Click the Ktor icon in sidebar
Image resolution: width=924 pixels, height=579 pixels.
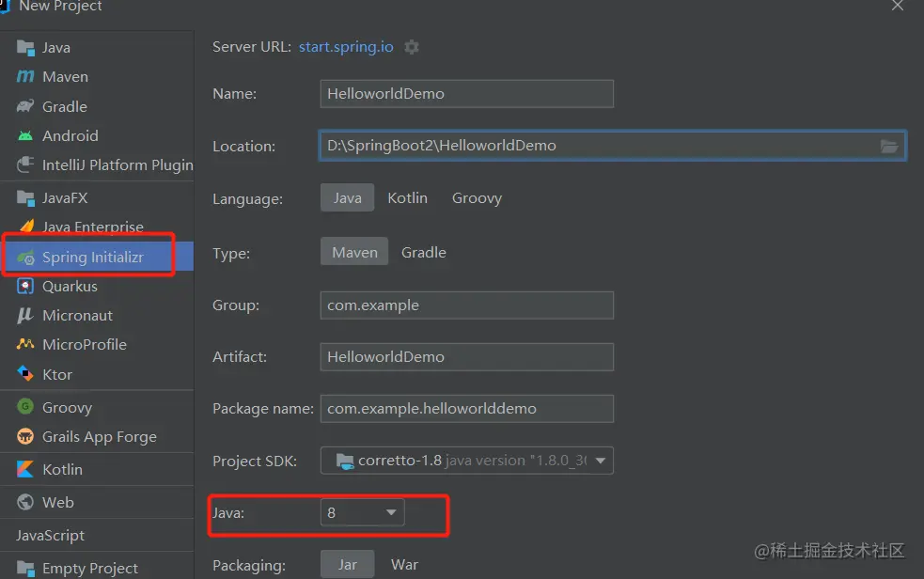tap(25, 373)
